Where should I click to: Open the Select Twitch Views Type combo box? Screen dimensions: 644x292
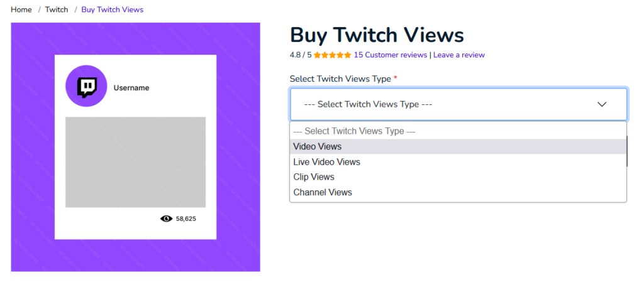(458, 104)
